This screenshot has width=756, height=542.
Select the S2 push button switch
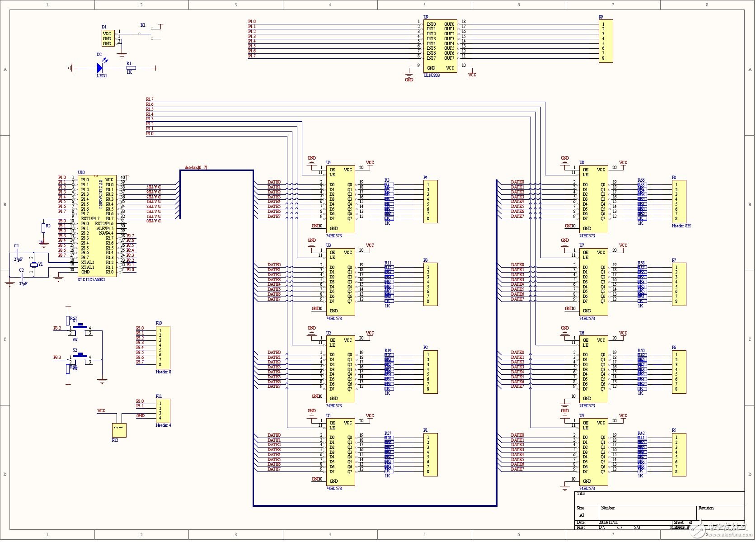(x=80, y=356)
